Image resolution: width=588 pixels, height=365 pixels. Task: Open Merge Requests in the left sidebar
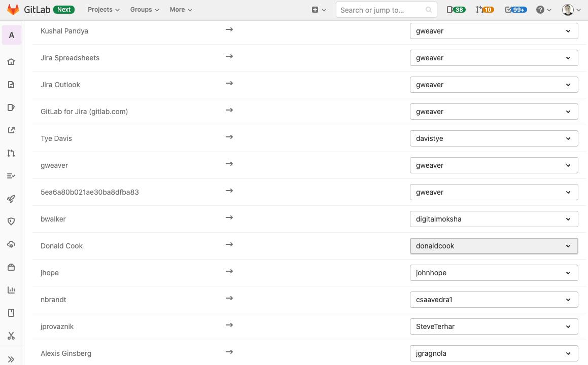11,153
